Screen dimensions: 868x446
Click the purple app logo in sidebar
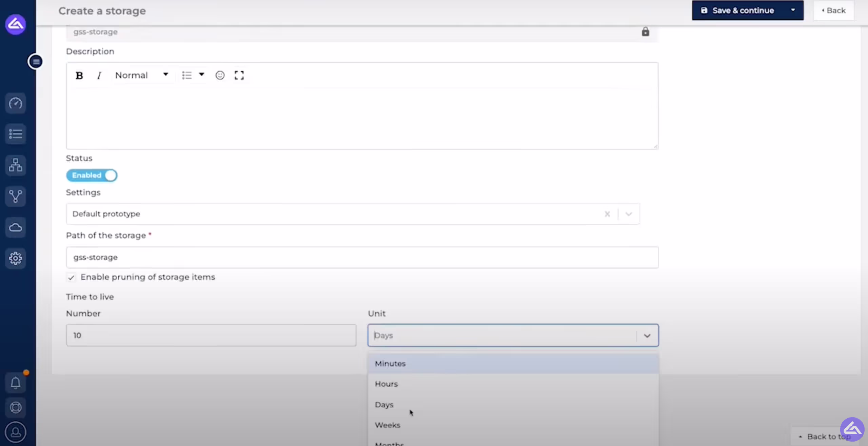click(x=15, y=24)
